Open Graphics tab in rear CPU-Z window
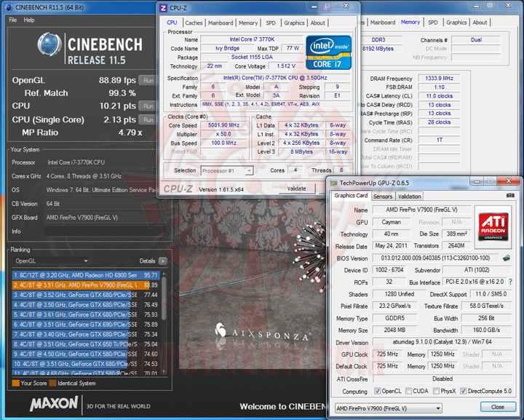Screen dimensions: 524x420 (456, 23)
